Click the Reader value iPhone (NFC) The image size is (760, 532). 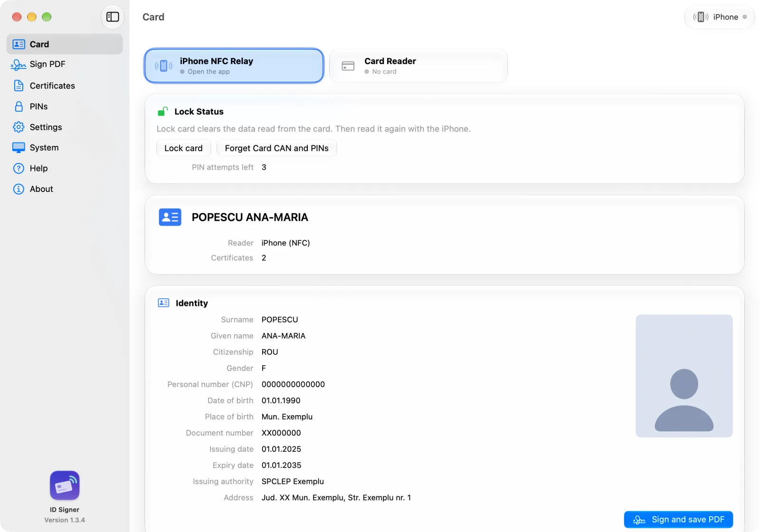click(x=285, y=243)
